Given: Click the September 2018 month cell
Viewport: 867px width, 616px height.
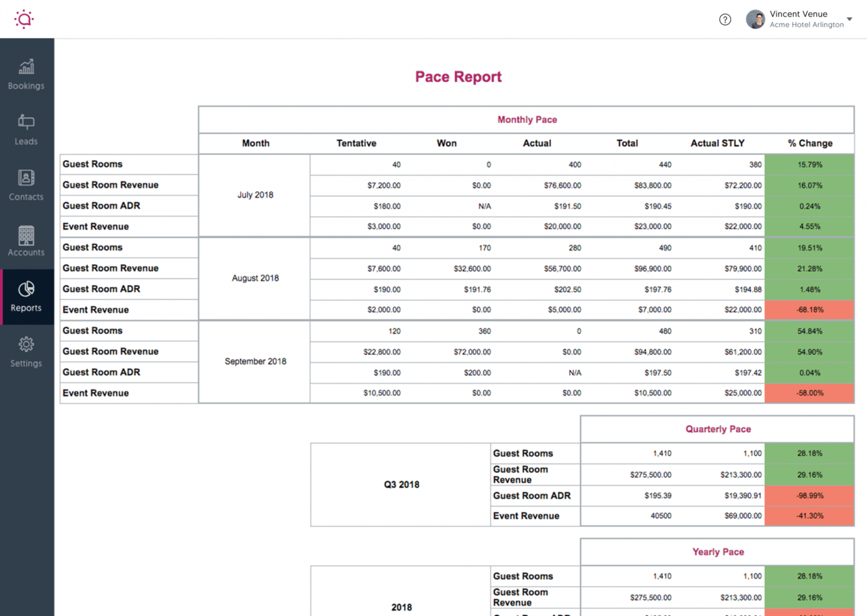Looking at the screenshot, I should click(x=255, y=362).
